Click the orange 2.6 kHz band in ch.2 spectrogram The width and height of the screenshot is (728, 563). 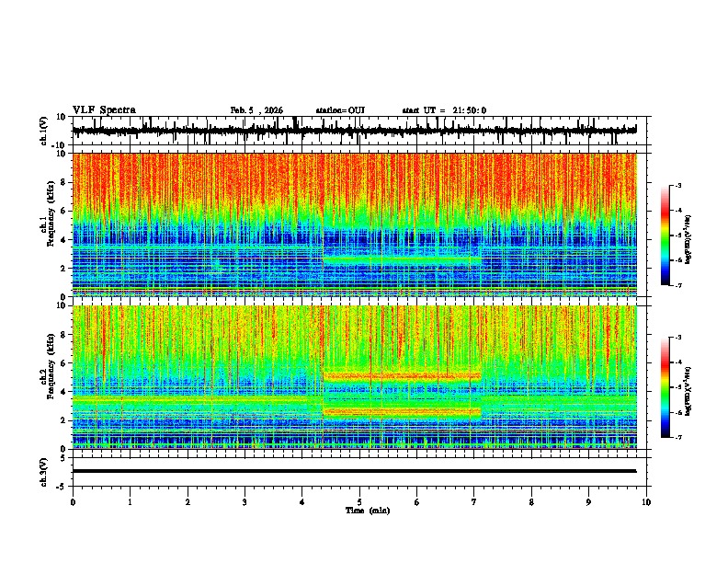pyautogui.click(x=402, y=411)
